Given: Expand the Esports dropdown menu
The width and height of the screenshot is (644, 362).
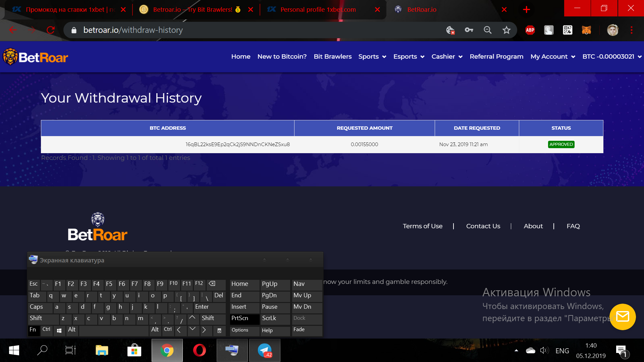Looking at the screenshot, I should click(x=409, y=57).
